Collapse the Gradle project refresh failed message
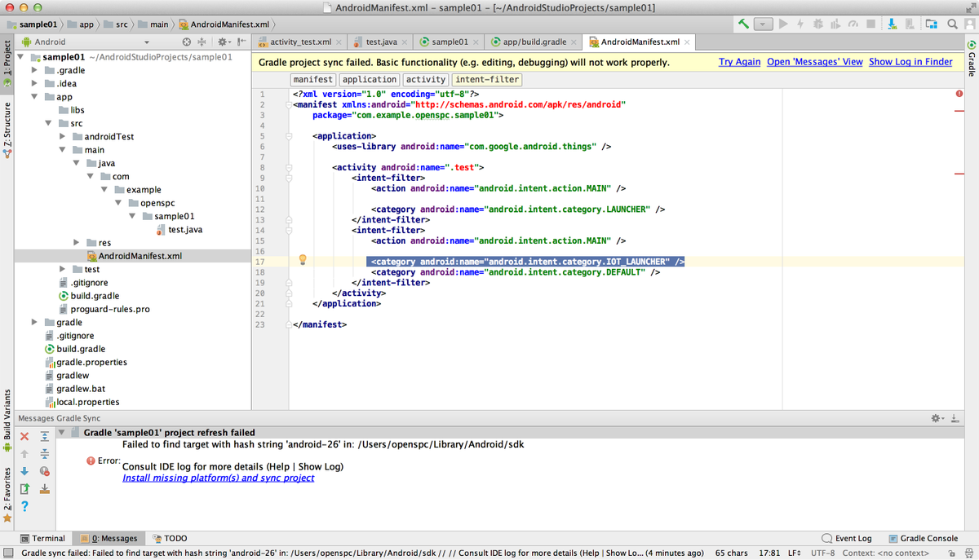Image resolution: width=979 pixels, height=560 pixels. point(62,433)
